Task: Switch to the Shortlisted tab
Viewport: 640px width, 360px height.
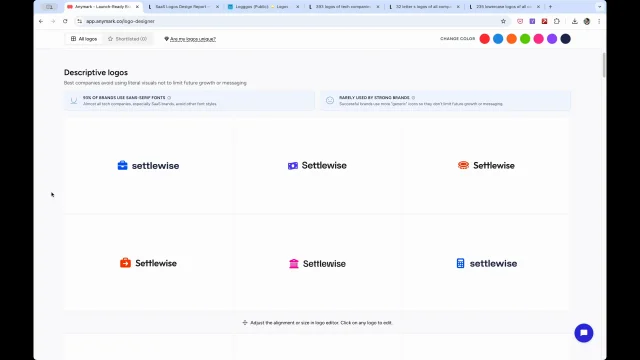Action: [x=127, y=39]
